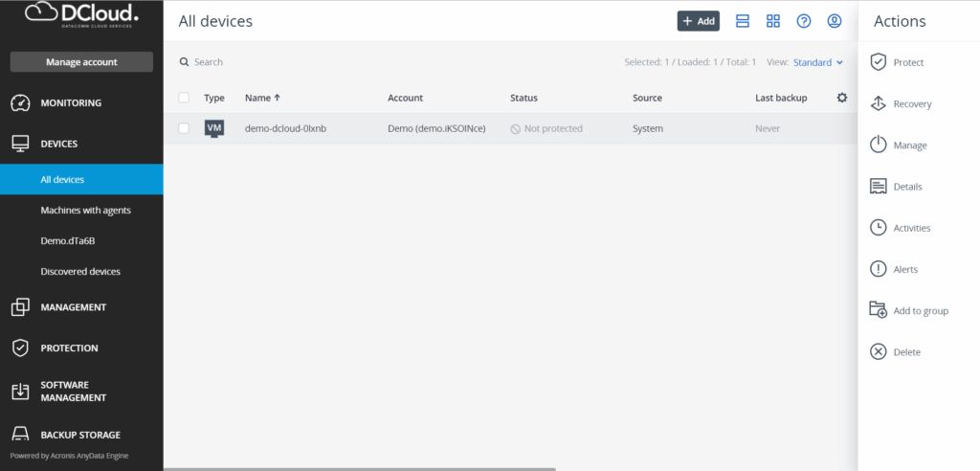View Activities clock icon
Image resolution: width=980 pixels, height=471 pixels.
pyautogui.click(x=878, y=228)
